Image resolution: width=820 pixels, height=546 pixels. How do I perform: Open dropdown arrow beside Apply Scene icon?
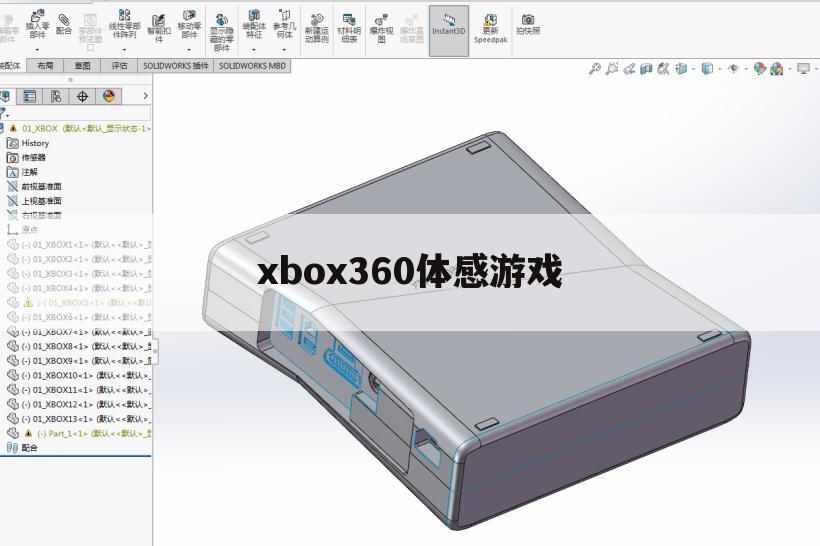[x=790, y=69]
